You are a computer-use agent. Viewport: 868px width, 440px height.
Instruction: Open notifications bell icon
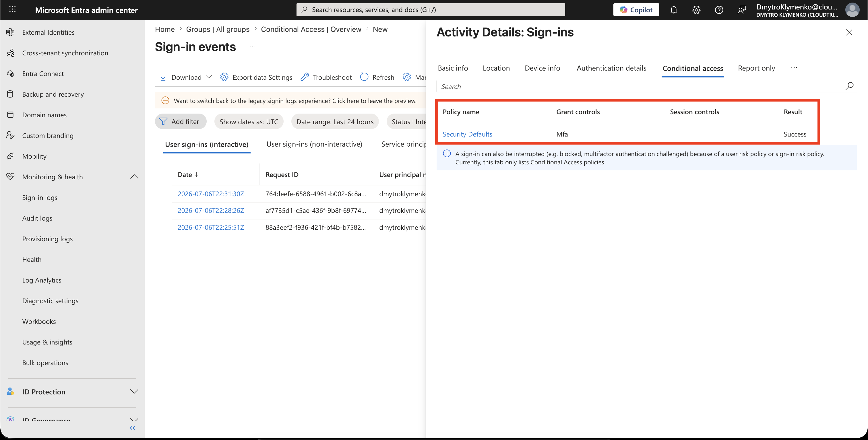pos(674,10)
